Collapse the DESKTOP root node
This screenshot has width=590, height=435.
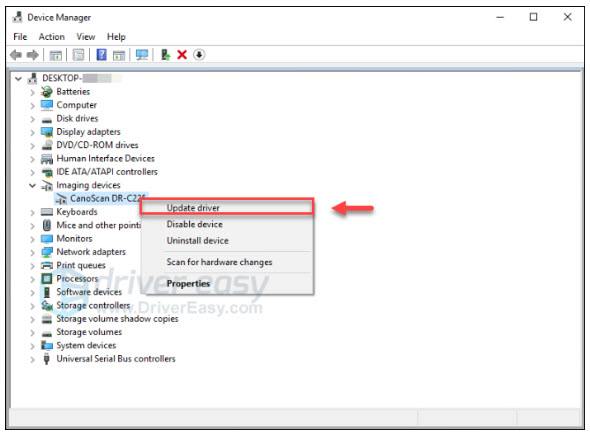pos(18,79)
